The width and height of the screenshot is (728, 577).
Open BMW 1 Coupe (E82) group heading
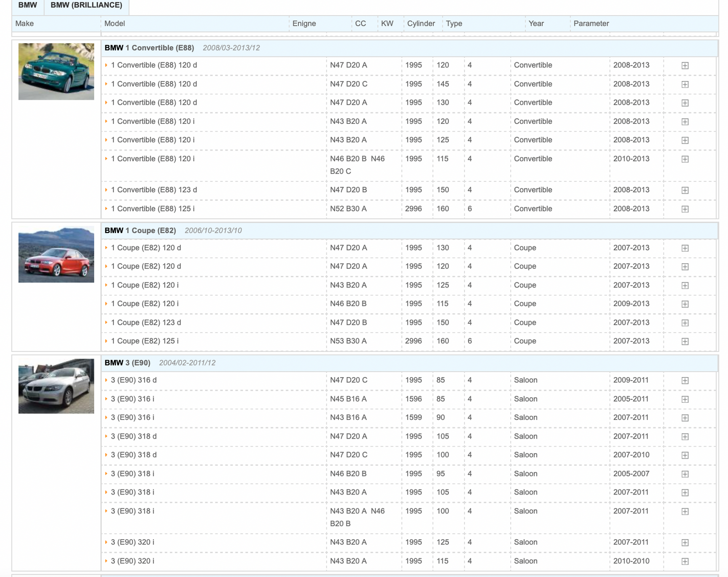click(140, 231)
